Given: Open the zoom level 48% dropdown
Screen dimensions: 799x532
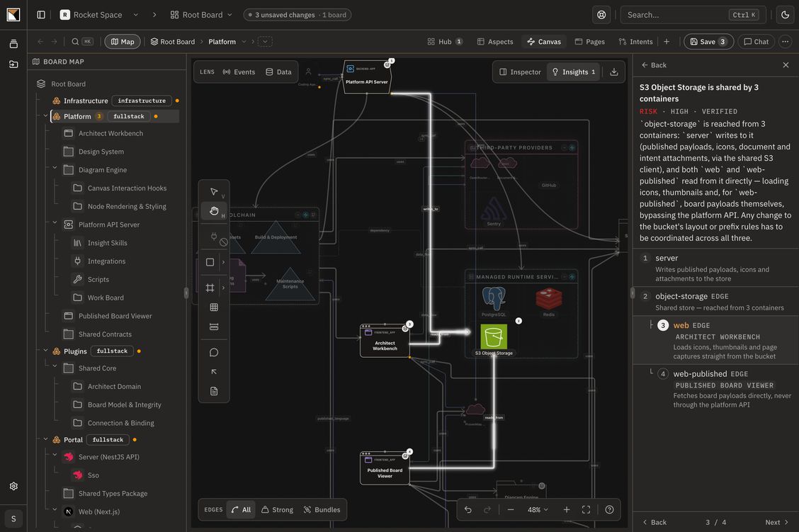Looking at the screenshot, I should (x=538, y=509).
